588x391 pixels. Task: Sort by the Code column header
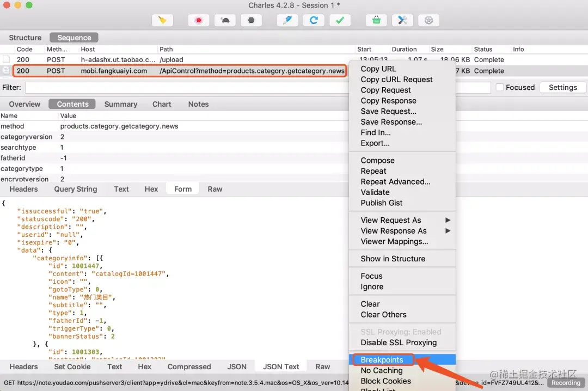click(x=24, y=49)
